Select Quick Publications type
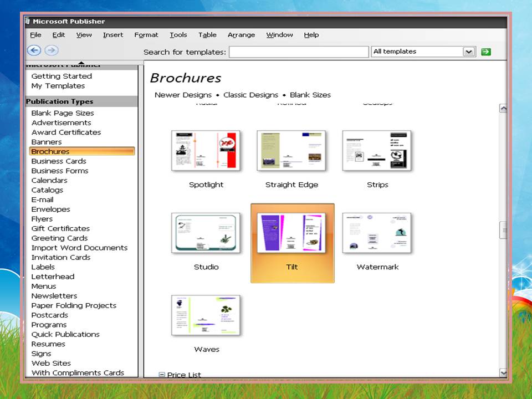This screenshot has width=532, height=399. point(65,335)
